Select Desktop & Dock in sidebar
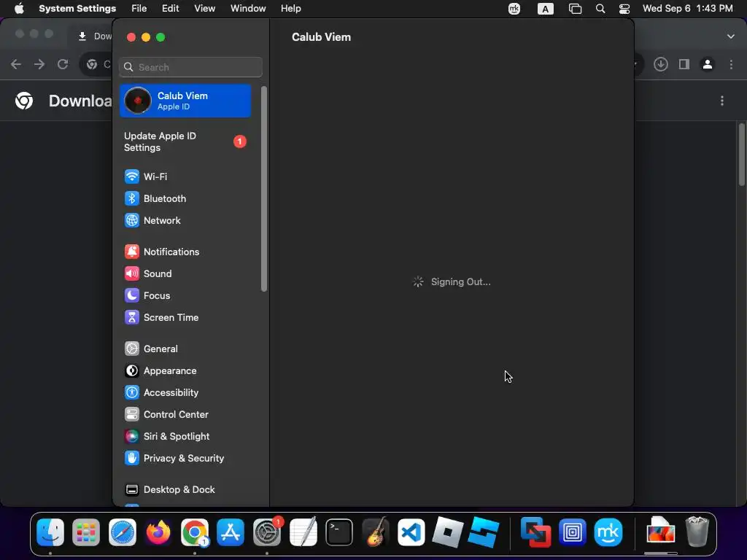 coord(185,490)
